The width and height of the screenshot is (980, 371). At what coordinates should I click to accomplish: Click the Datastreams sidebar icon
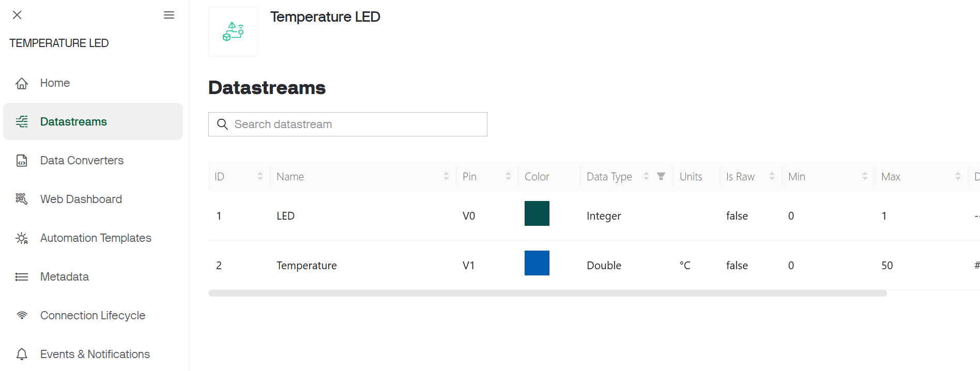tap(22, 122)
